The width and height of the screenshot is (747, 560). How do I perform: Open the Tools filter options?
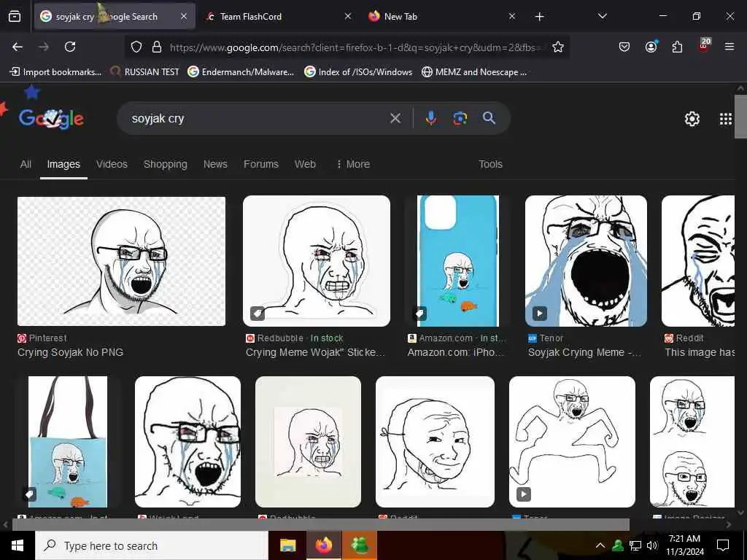pos(490,164)
